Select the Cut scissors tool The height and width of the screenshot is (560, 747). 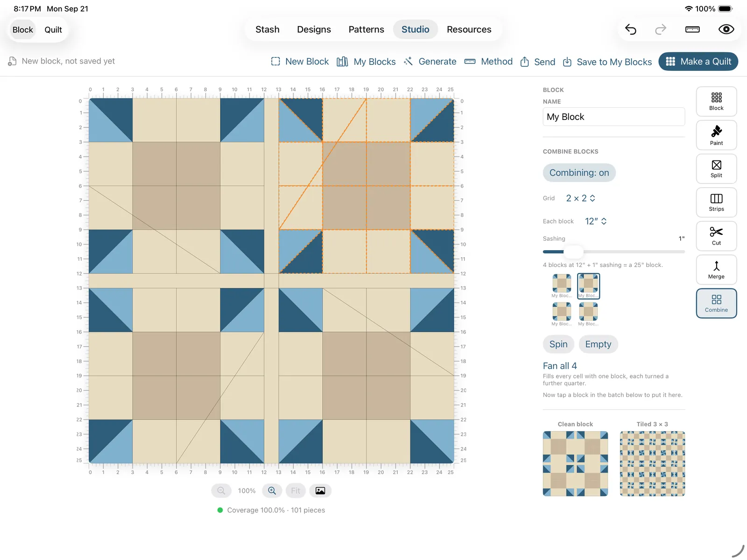tap(716, 236)
